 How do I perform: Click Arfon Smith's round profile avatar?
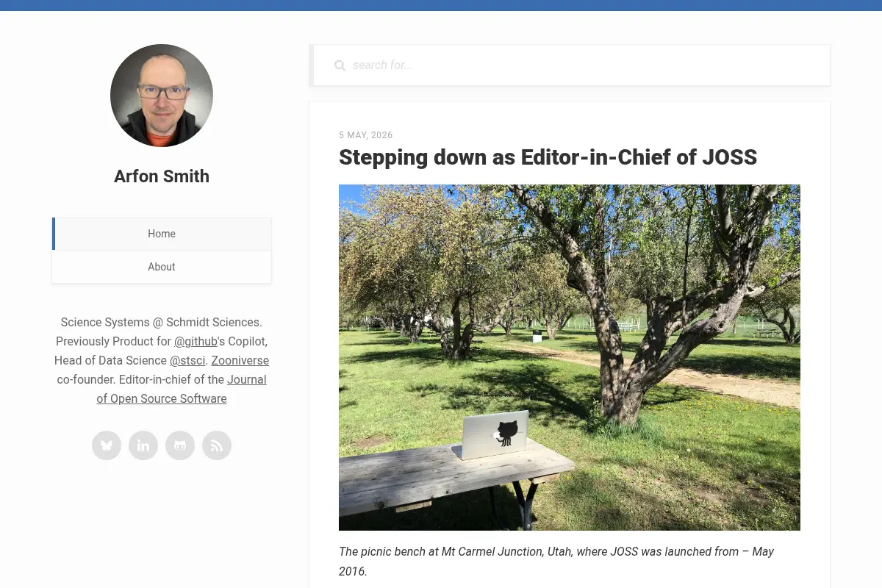(162, 96)
